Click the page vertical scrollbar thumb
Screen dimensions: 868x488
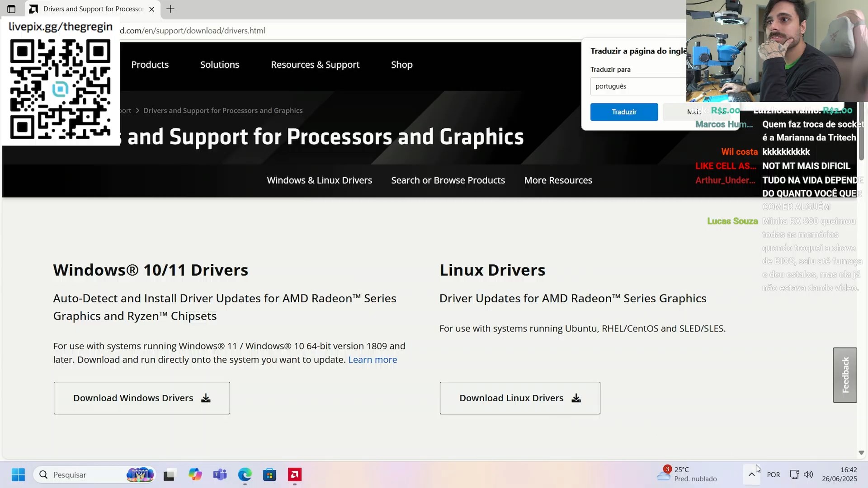click(861, 131)
